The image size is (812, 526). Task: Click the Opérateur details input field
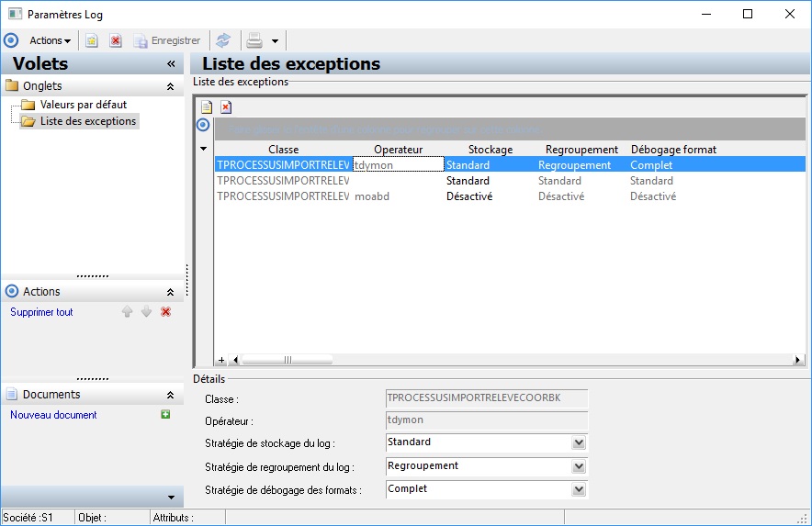tap(487, 420)
